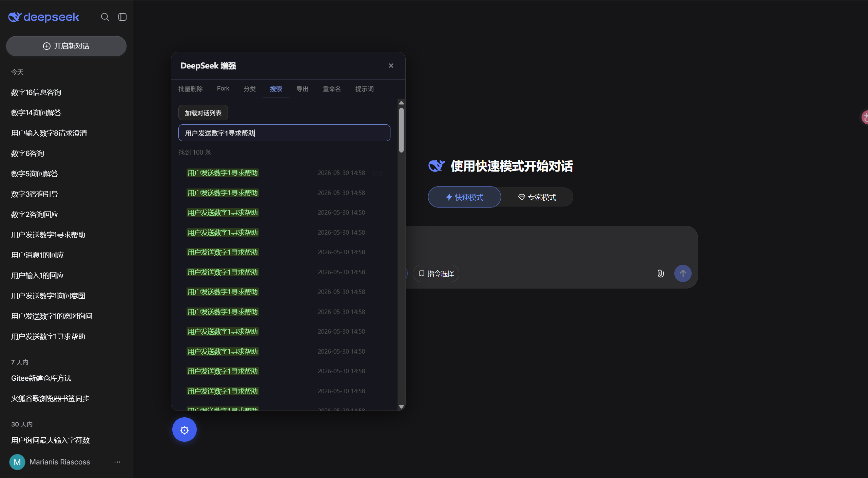This screenshot has width=868, height=478.
Task: Switch to 专家模式 mode
Action: point(537,197)
